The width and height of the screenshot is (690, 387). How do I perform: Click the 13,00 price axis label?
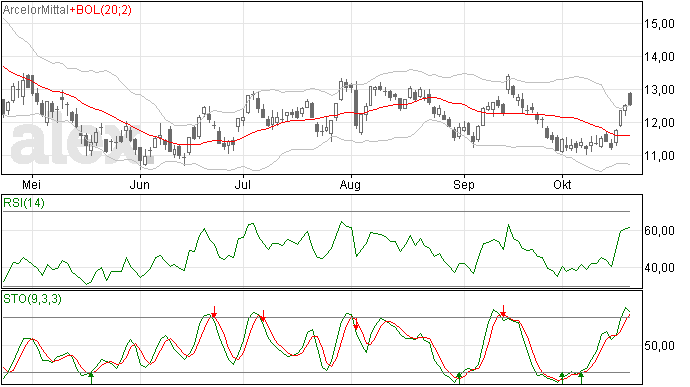coord(660,90)
